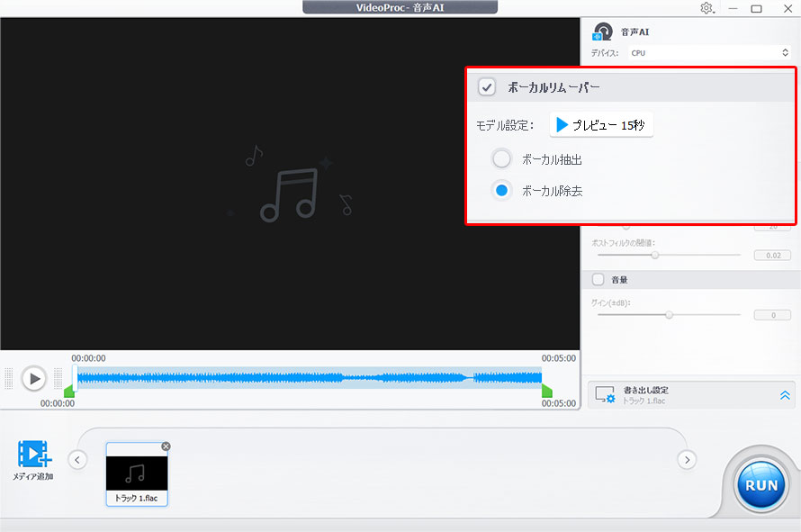This screenshot has width=801, height=532.
Task: Remove トラック 1.flac using its X icon
Action: pos(166,446)
